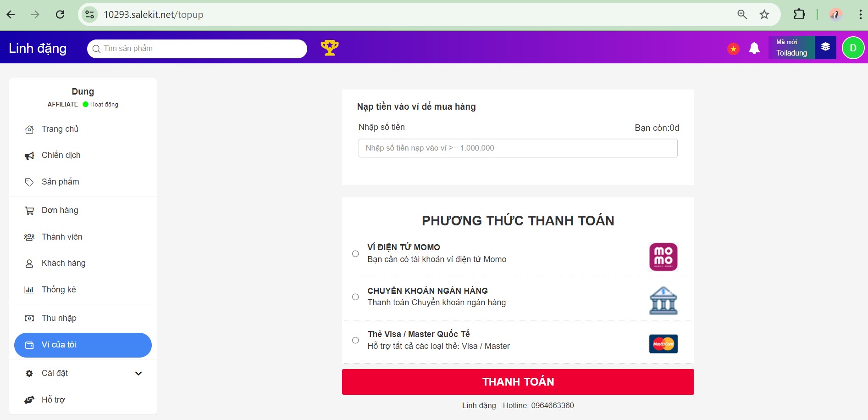The image size is (868, 420).
Task: Click the Vietnam flag language icon
Action: pos(733,48)
